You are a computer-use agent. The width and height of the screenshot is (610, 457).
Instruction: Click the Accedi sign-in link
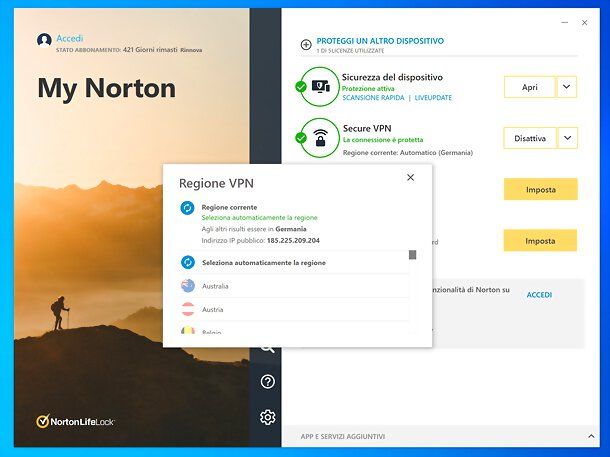[70, 38]
